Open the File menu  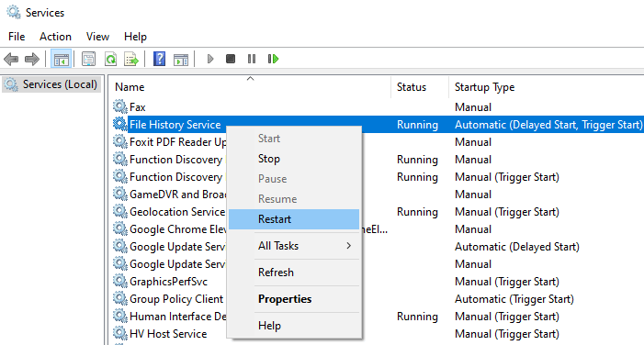point(17,37)
